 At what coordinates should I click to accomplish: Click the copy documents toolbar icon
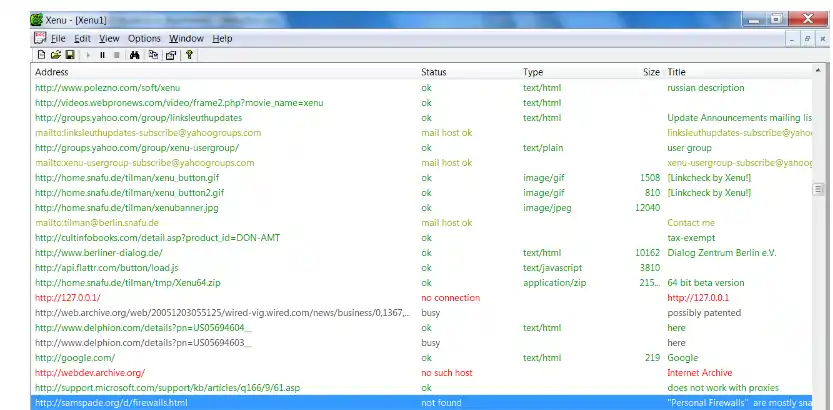(x=154, y=55)
